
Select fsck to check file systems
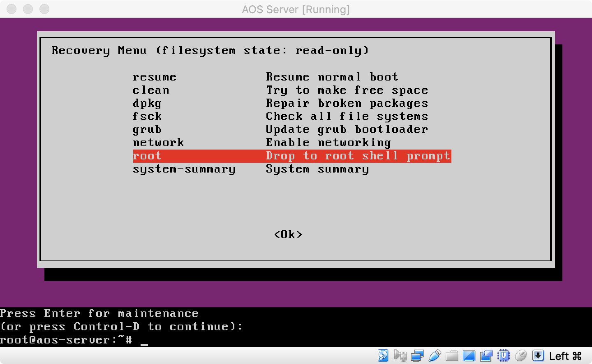(147, 116)
